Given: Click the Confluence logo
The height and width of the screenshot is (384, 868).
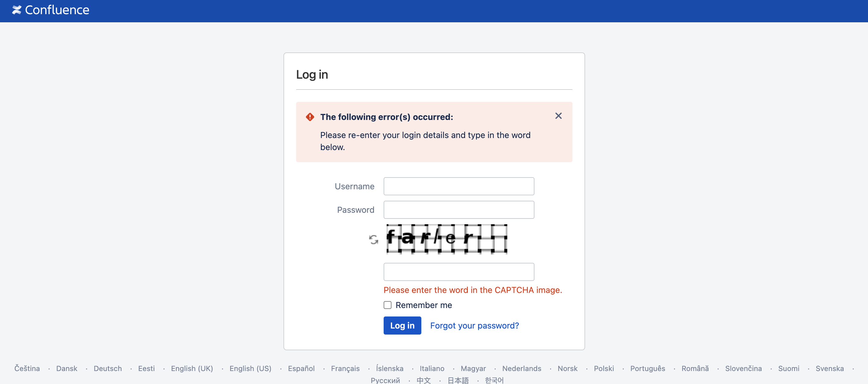Looking at the screenshot, I should tap(51, 10).
